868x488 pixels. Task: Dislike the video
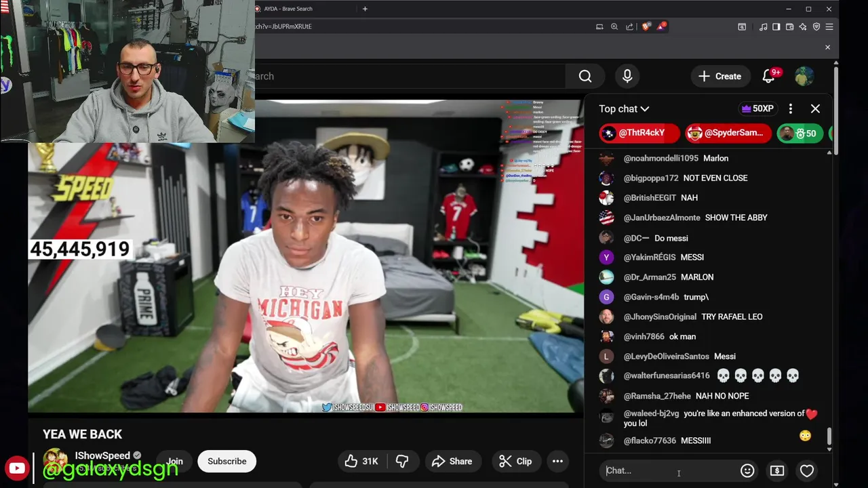point(402,462)
